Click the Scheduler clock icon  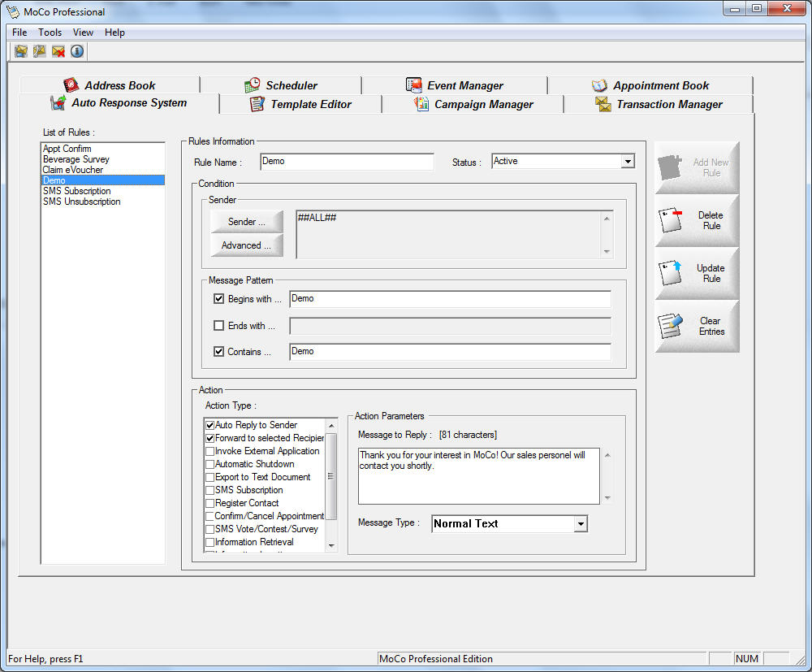pos(253,85)
